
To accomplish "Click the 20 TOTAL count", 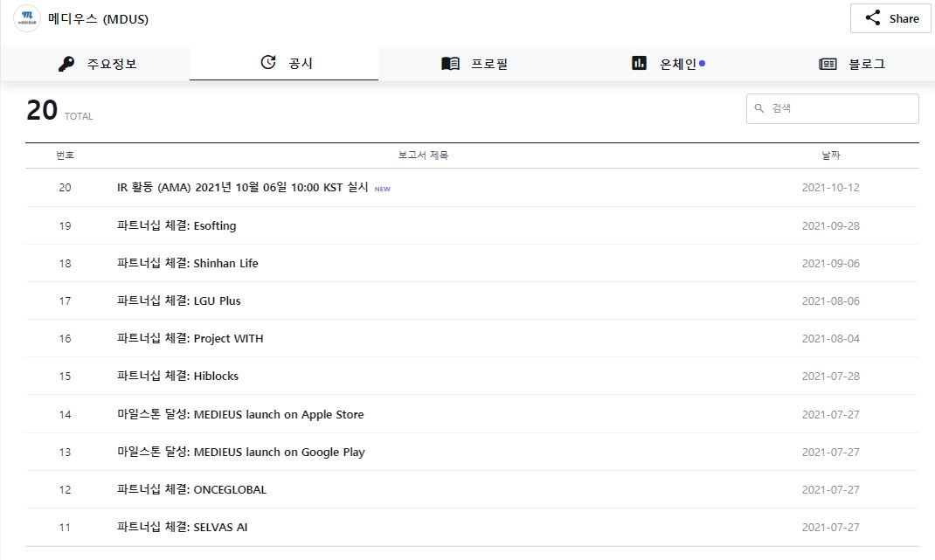I will click(x=59, y=110).
